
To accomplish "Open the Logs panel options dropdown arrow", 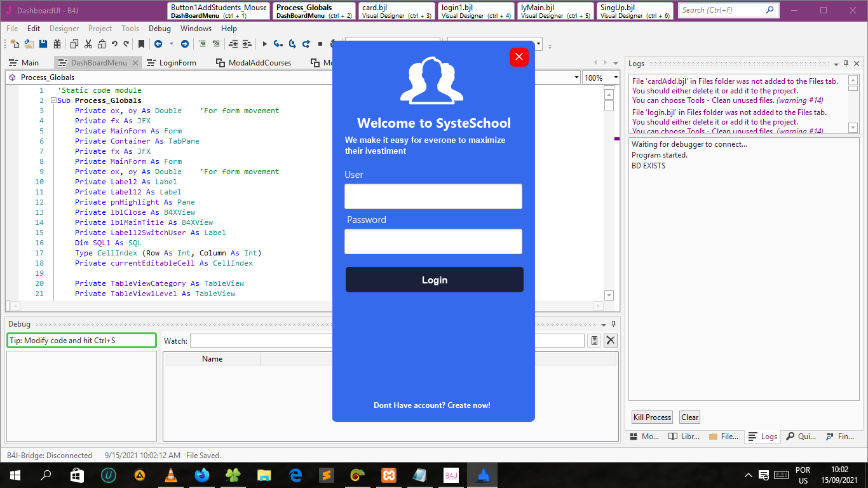I will (836, 64).
